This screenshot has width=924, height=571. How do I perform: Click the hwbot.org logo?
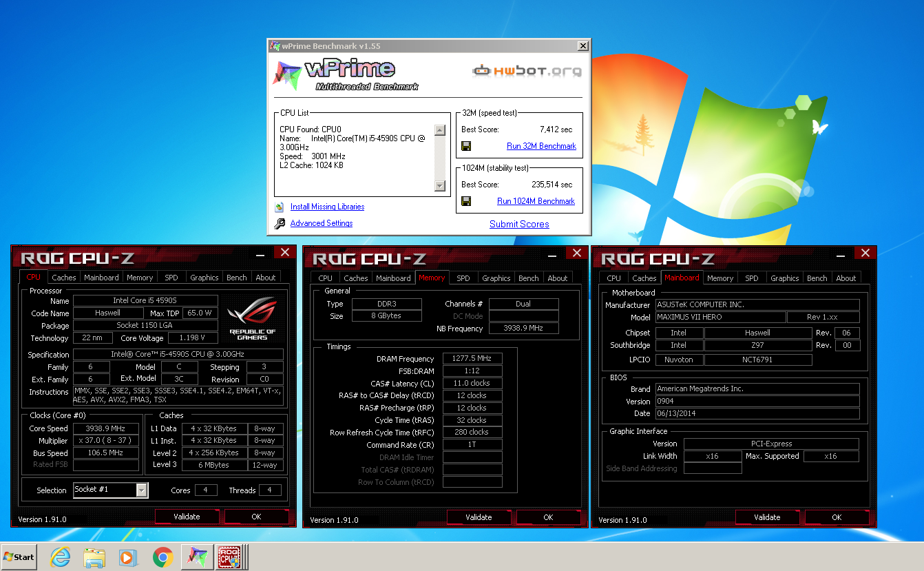click(527, 70)
